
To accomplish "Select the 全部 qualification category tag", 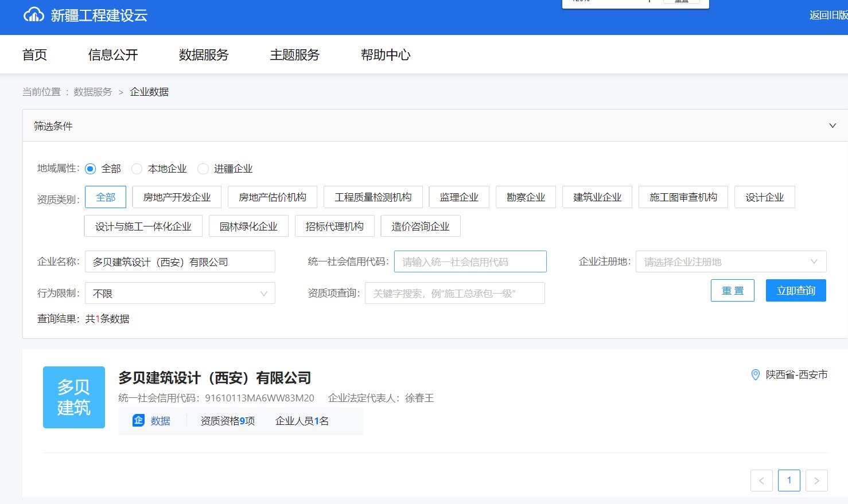I will pyautogui.click(x=106, y=197).
